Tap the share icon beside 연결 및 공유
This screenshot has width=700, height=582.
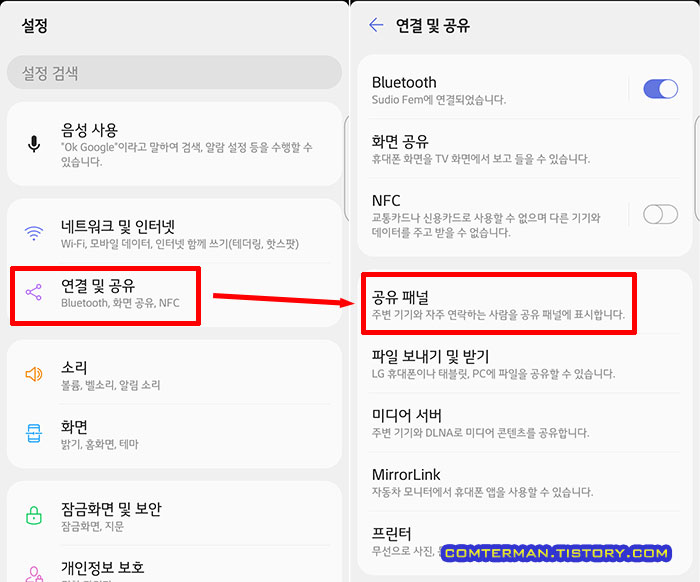[x=34, y=292]
